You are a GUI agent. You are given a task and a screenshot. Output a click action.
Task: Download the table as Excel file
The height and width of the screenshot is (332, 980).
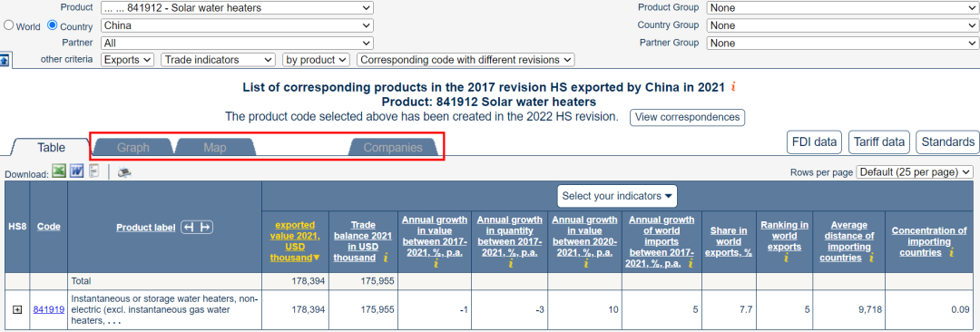(x=59, y=171)
